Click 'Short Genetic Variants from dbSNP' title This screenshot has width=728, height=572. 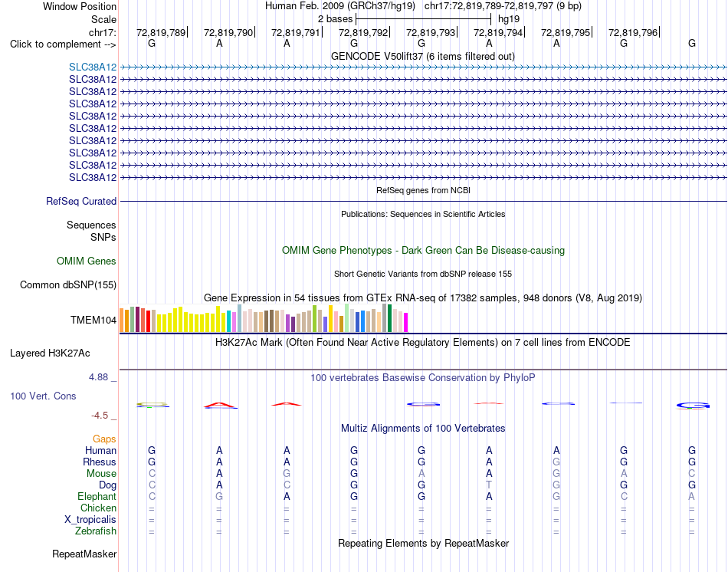(x=423, y=274)
